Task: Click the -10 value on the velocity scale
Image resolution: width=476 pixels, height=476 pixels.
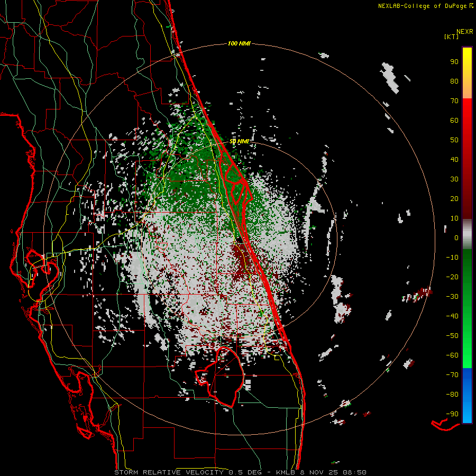Action: (452, 258)
